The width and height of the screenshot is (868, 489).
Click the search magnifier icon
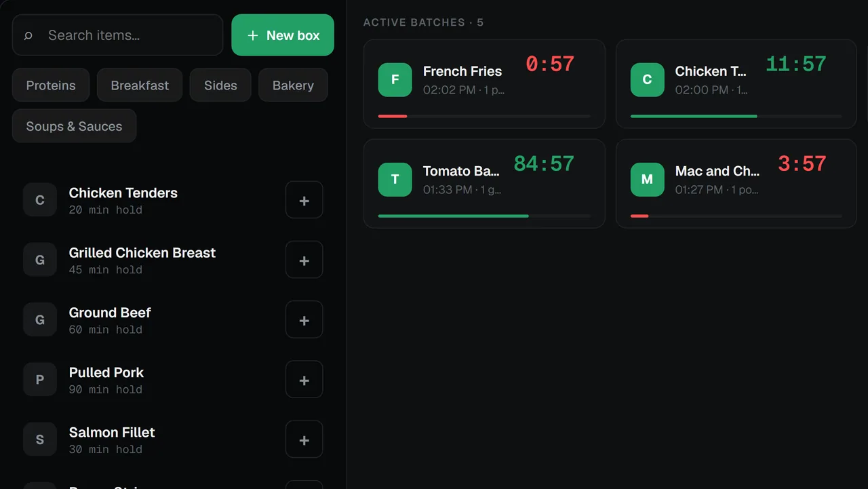pyautogui.click(x=28, y=36)
